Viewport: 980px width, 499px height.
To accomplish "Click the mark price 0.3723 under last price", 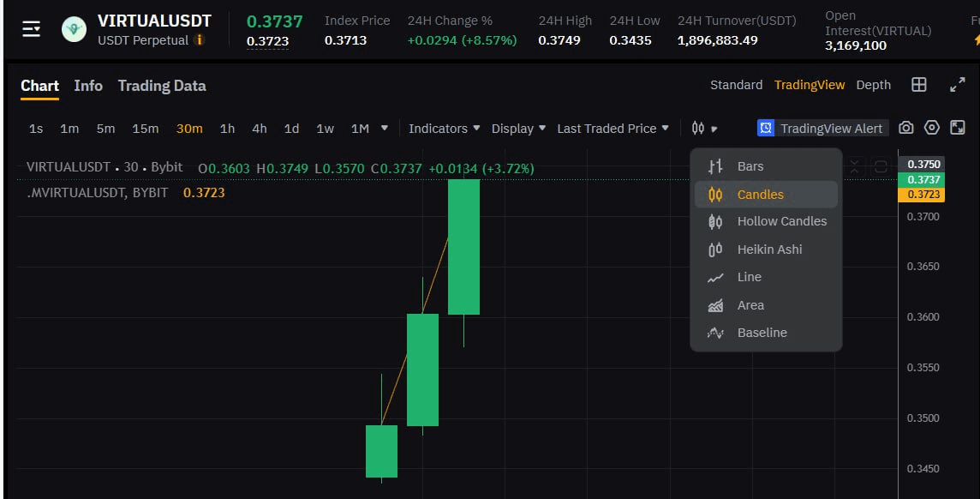I will pos(267,41).
